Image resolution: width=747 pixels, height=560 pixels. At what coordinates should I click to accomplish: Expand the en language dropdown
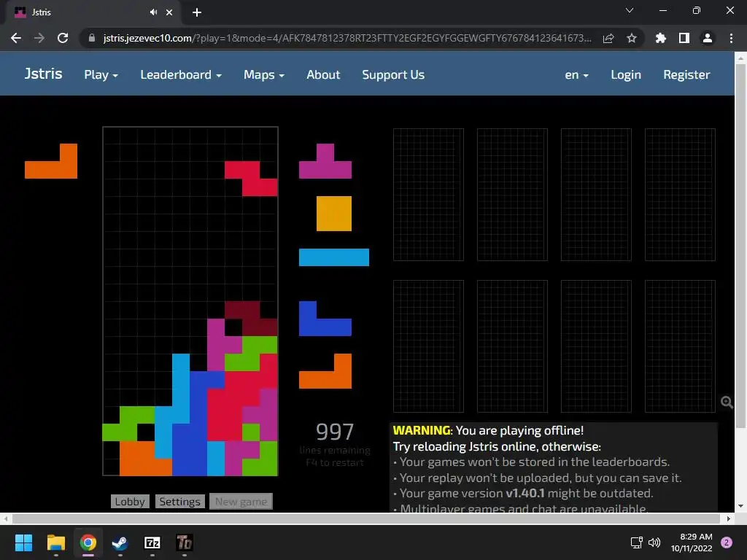click(x=576, y=75)
